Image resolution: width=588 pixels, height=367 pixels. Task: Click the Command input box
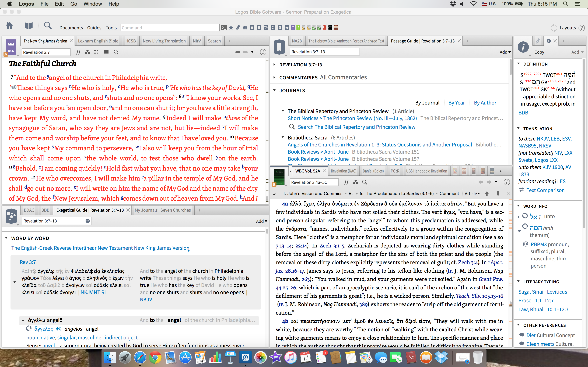click(x=170, y=28)
